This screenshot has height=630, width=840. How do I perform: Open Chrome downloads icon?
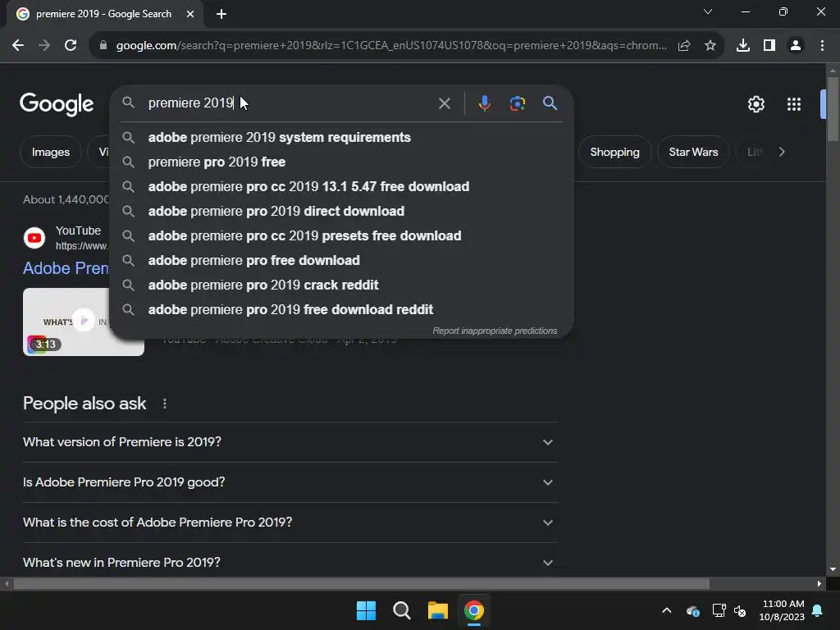(743, 46)
